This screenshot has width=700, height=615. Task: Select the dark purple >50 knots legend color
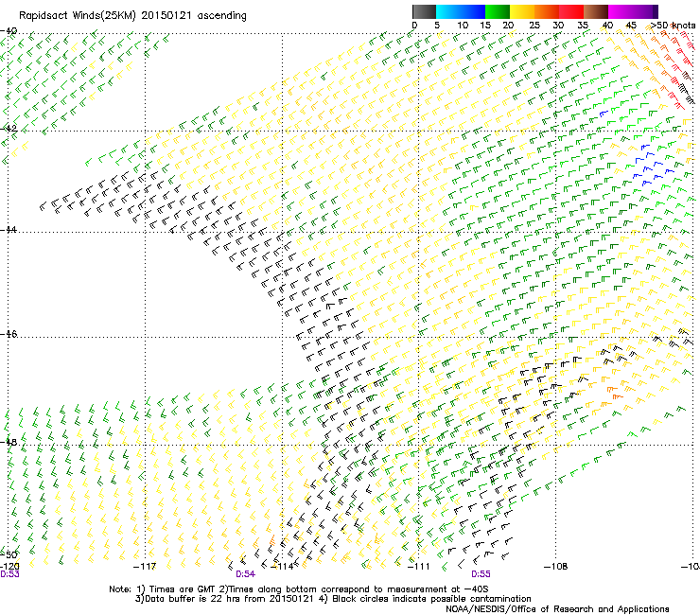tap(655, 11)
